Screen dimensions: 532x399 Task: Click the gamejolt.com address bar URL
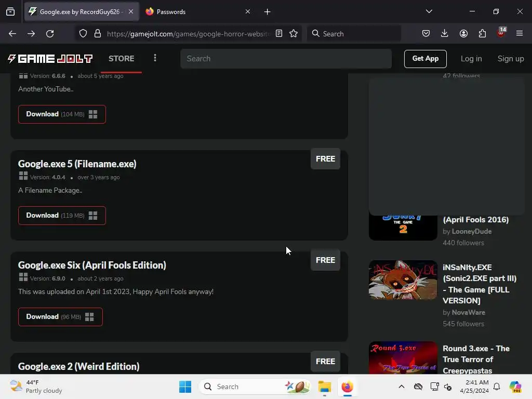point(188,34)
